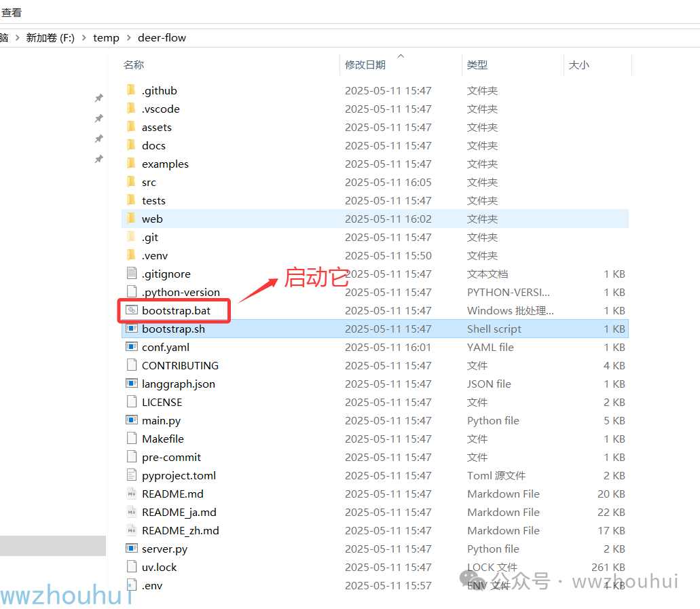
Task: Click the README_ja.md markdown icon
Action: coord(132,511)
